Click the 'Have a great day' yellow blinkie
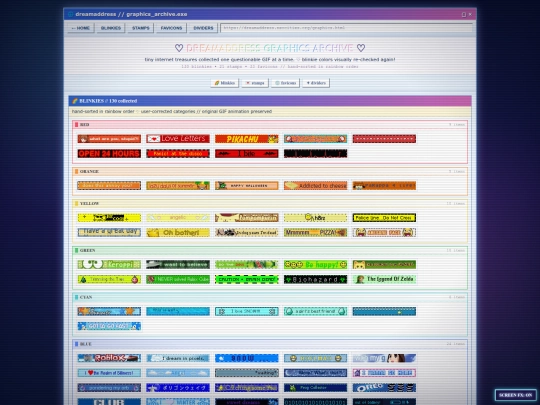Viewport: 540px width, 405px height. 109,232
